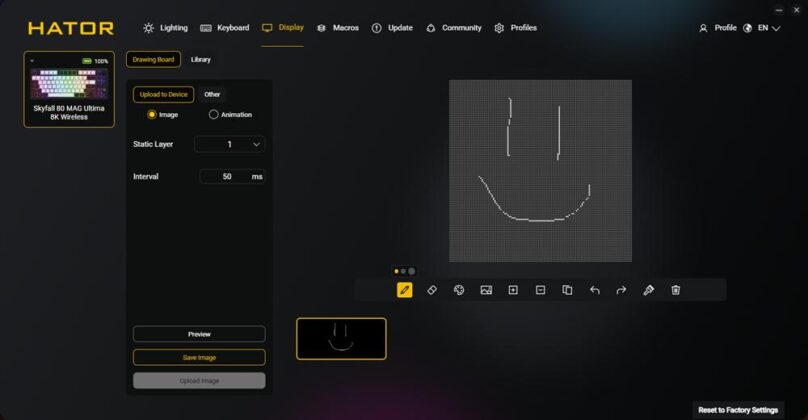This screenshot has width=808, height=420.
Task: Click the copy frame icon
Action: (x=567, y=290)
